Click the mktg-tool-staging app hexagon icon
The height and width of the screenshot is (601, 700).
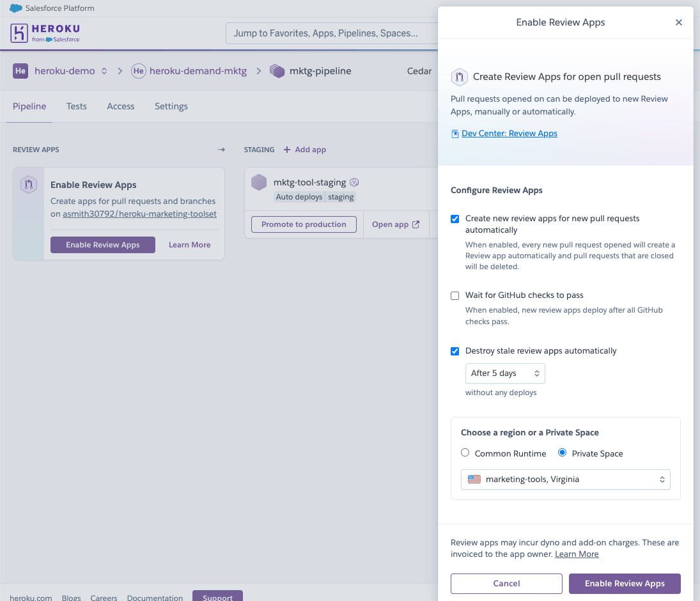point(259,182)
